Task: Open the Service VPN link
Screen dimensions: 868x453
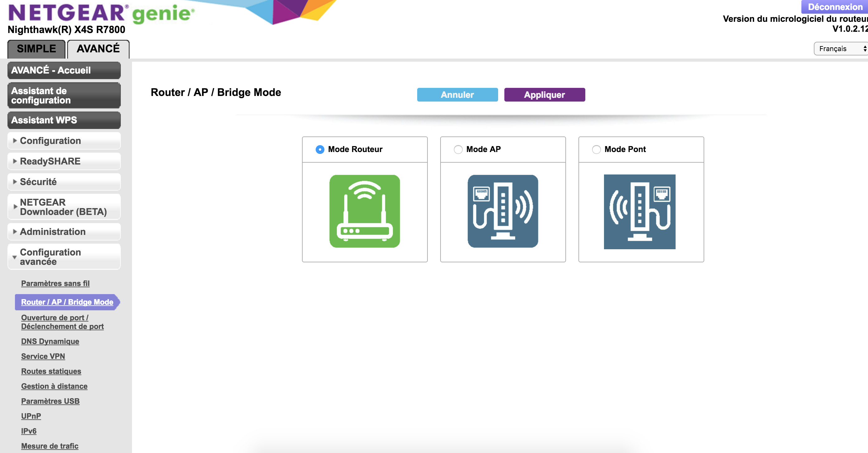Action: (43, 356)
